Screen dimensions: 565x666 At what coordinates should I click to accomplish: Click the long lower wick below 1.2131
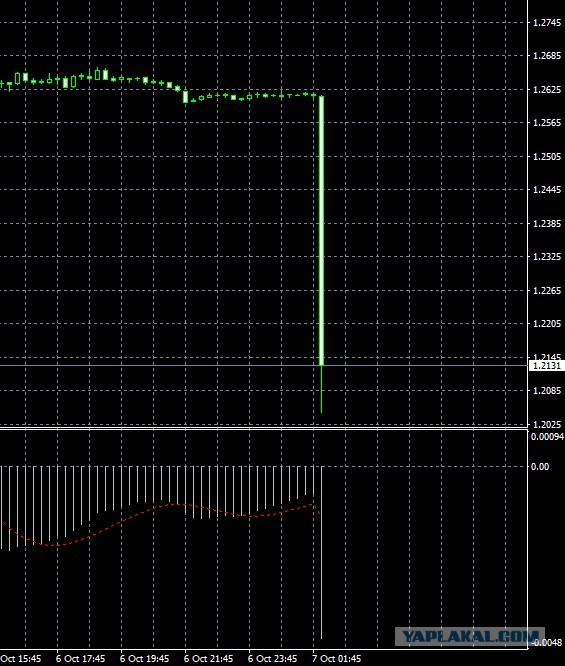tap(322, 389)
